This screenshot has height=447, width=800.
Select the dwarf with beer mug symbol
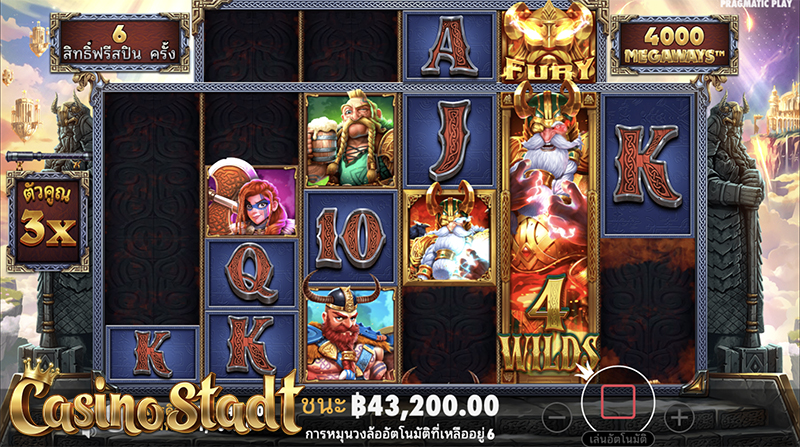tap(350, 139)
